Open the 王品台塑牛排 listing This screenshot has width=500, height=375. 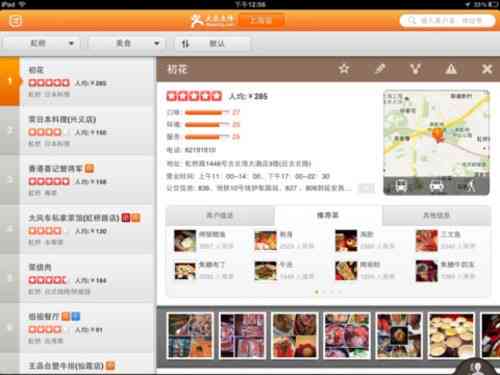pos(77,365)
